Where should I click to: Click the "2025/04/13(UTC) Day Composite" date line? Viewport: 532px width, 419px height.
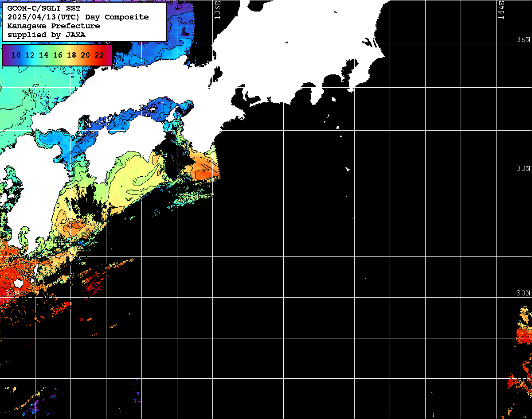tap(78, 17)
